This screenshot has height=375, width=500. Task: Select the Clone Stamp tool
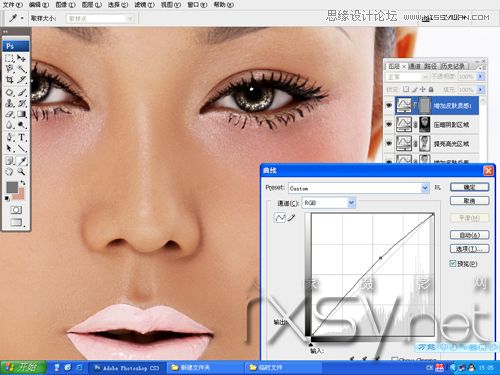9,103
